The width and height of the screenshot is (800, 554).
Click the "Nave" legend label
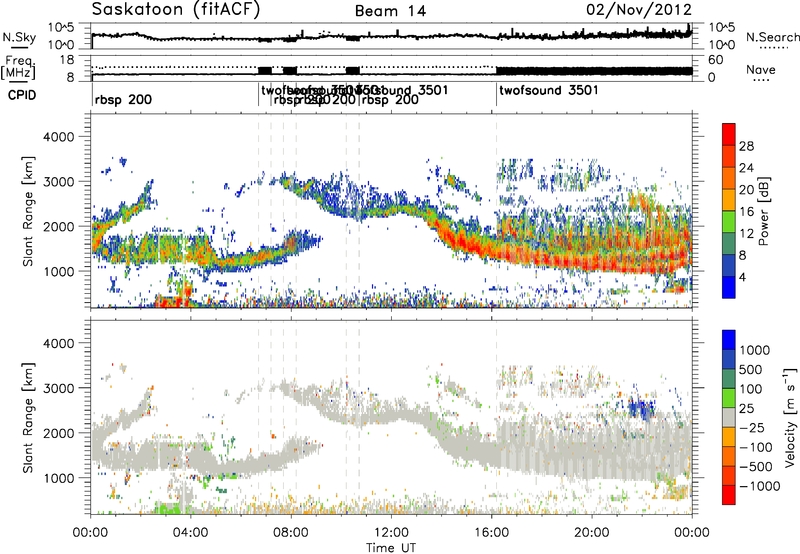(x=761, y=70)
